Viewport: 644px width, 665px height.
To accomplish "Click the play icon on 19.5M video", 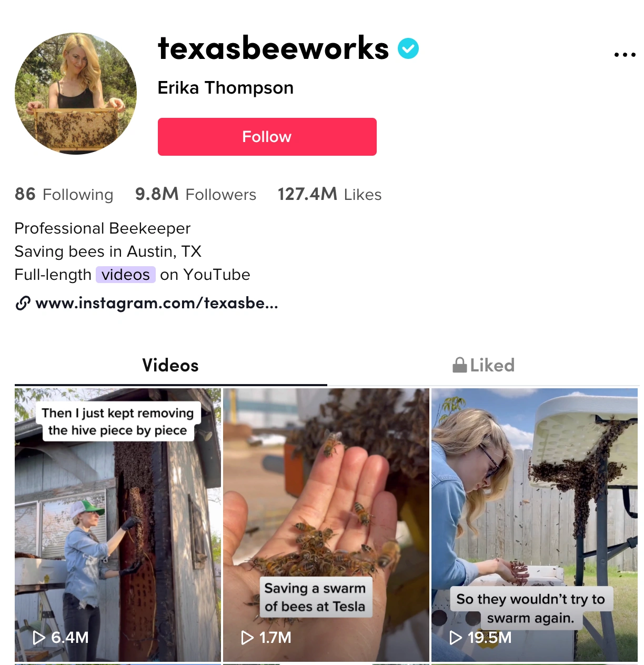I will 456,638.
